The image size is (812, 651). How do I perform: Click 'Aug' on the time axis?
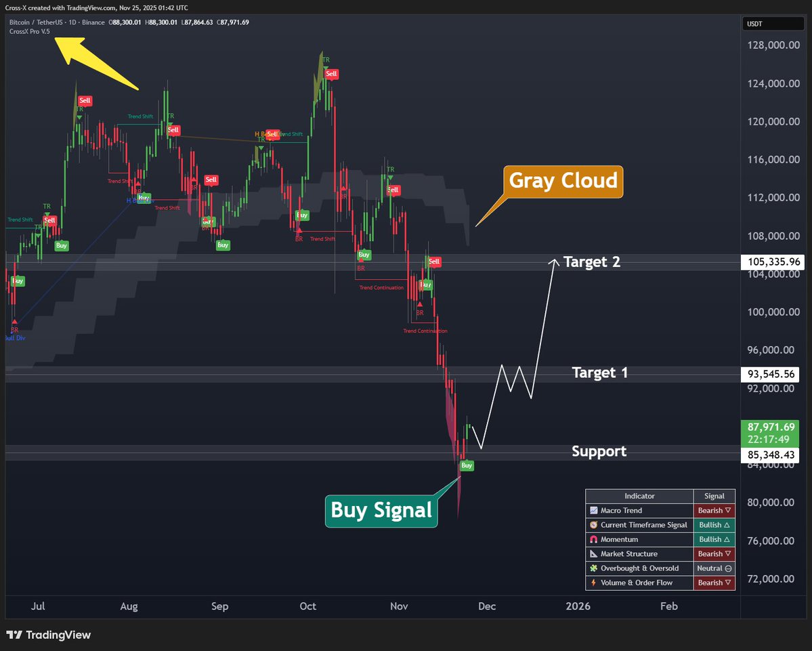[129, 606]
